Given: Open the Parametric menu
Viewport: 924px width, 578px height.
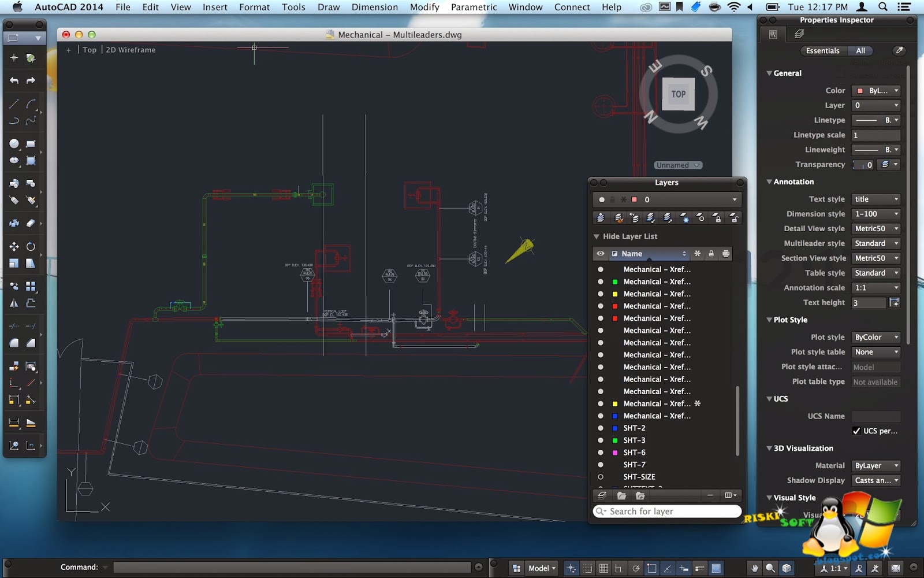Looking at the screenshot, I should [x=474, y=7].
